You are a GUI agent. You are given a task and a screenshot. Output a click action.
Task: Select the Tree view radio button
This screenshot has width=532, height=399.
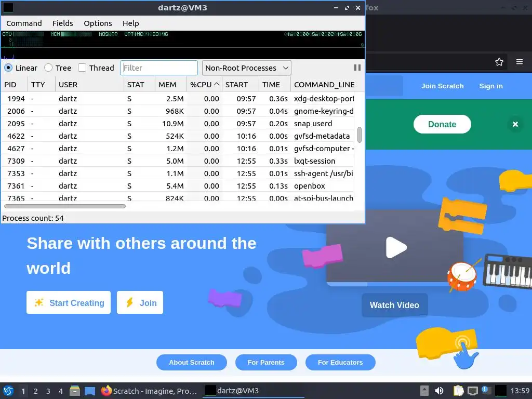[x=48, y=68]
